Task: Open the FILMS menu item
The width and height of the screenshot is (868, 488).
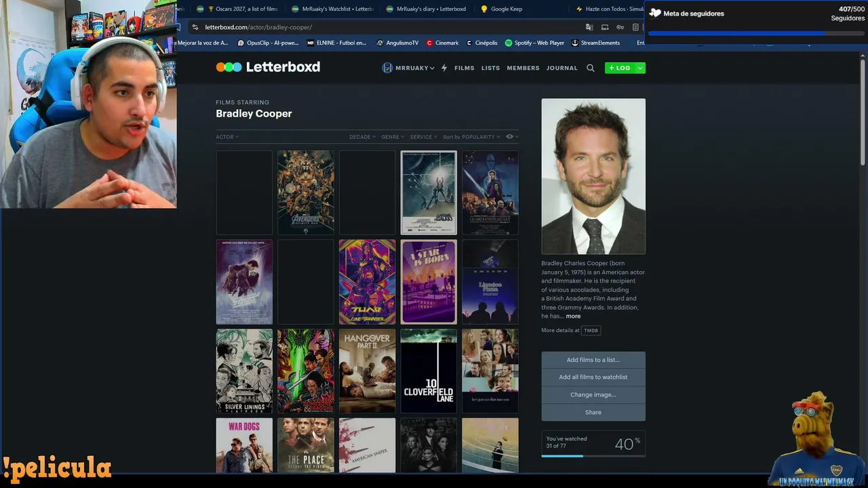Action: coord(465,68)
